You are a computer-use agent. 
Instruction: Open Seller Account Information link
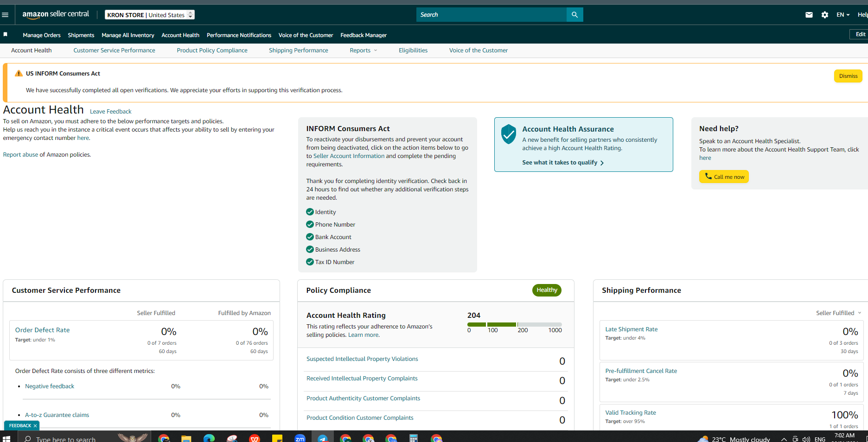(349, 156)
